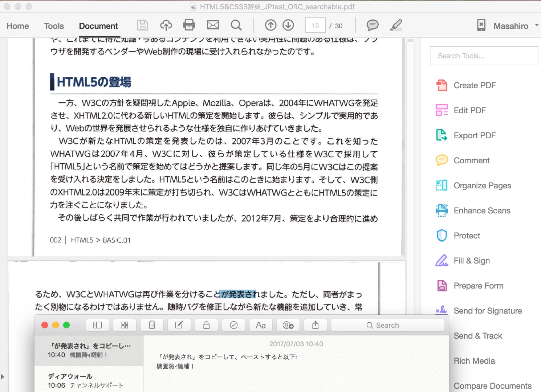
Task: Click the Prepare Form icon
Action: point(442,286)
